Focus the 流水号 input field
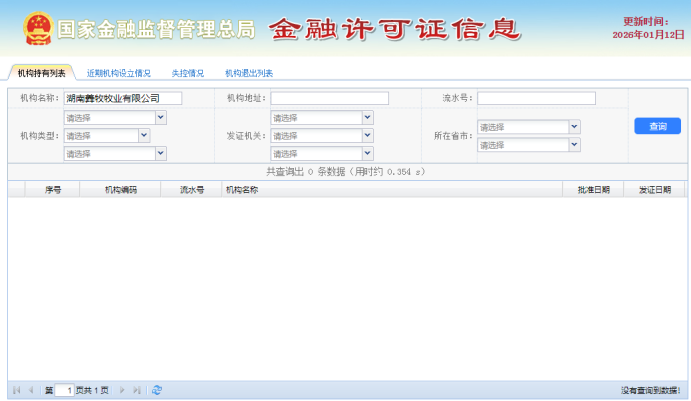 pos(536,98)
